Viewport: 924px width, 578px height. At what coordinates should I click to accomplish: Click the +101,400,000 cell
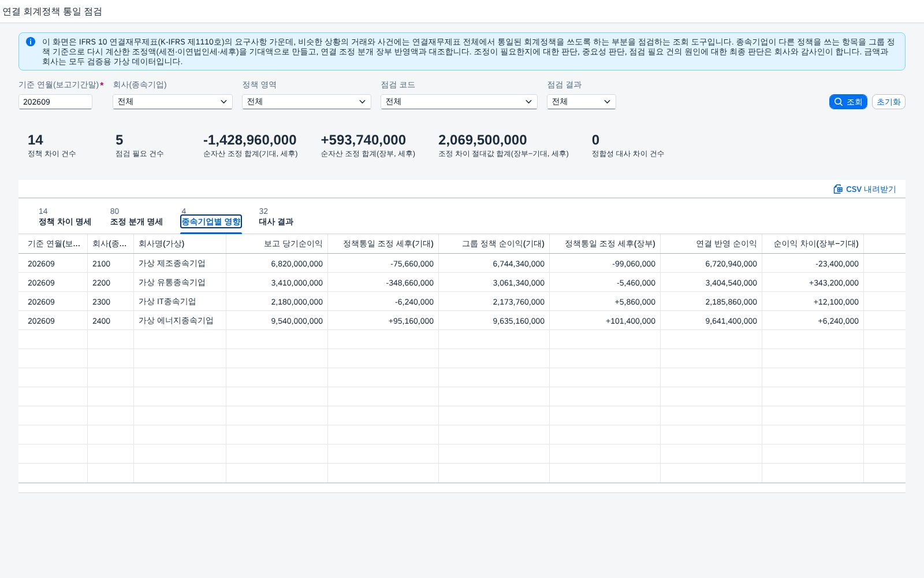click(x=605, y=321)
